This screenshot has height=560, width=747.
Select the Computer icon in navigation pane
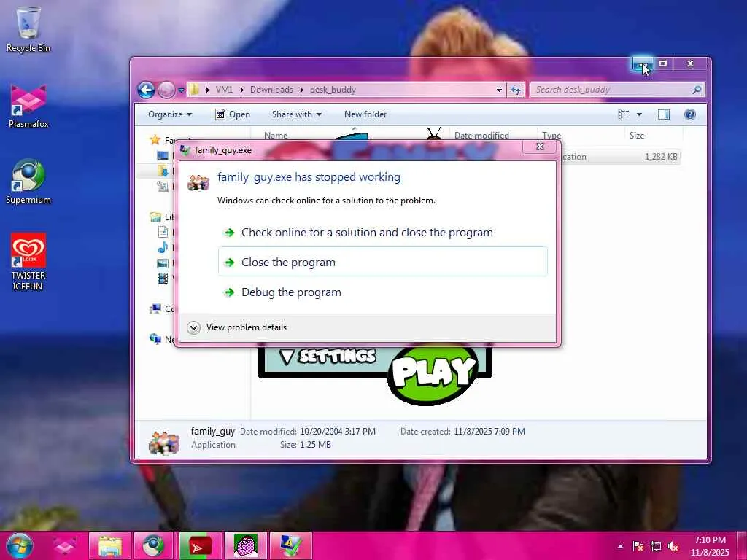pos(155,308)
